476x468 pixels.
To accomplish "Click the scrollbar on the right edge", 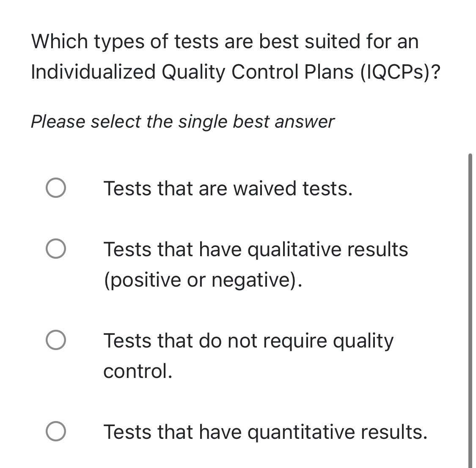I will 471,296.
